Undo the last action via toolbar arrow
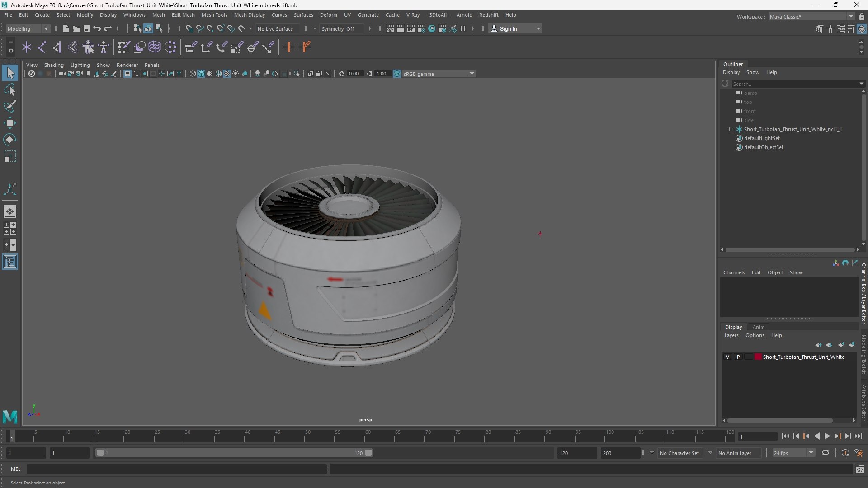Image resolution: width=868 pixels, height=488 pixels. click(97, 28)
